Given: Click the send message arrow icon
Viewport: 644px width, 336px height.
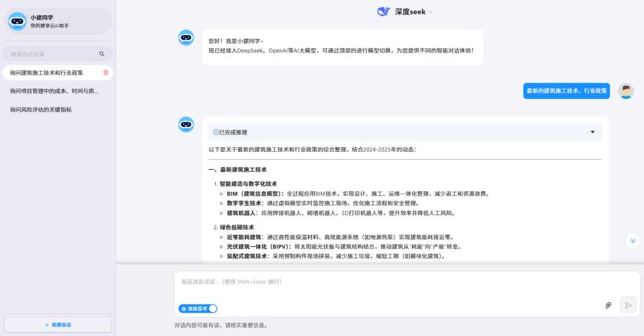Looking at the screenshot, I should (627, 305).
